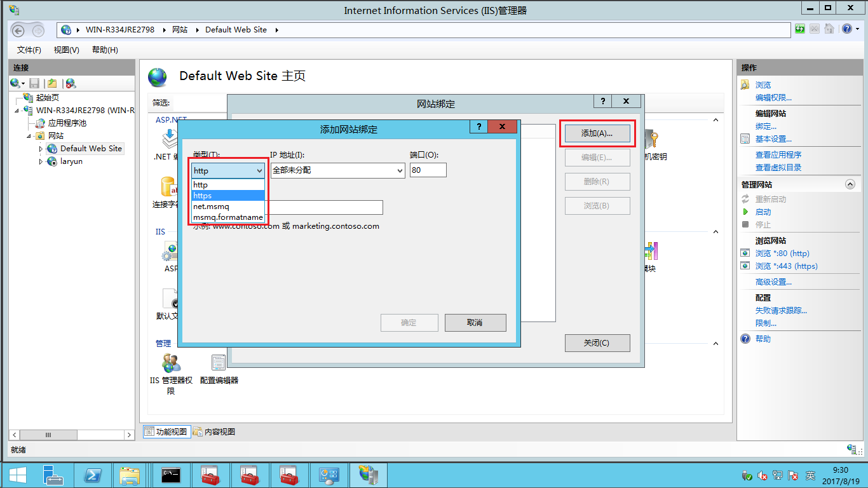Choose net.msmq from the type list
The height and width of the screenshot is (488, 868).
[x=227, y=207]
